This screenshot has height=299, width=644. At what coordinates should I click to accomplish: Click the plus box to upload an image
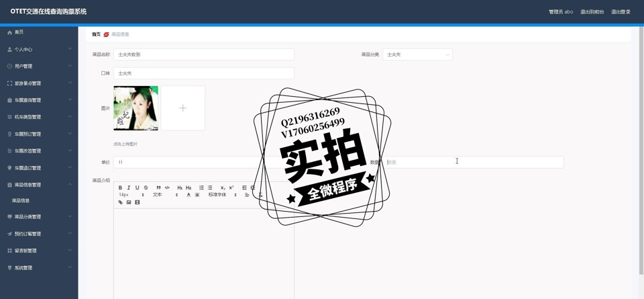click(182, 108)
